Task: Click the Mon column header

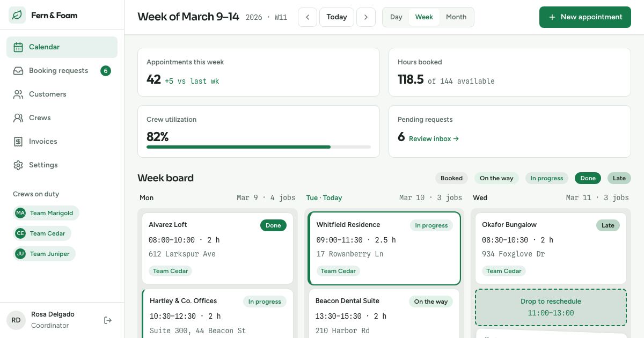Action: (147, 198)
